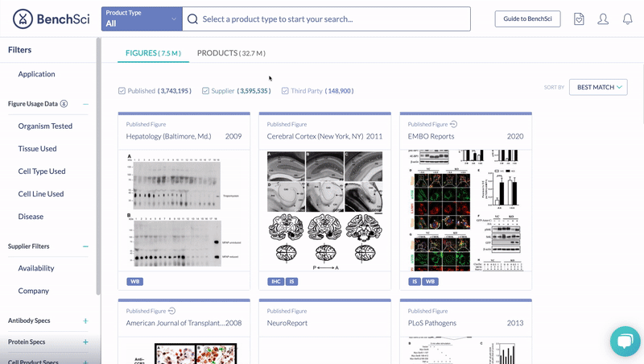Open the NeuroReport figure title

(x=287, y=323)
